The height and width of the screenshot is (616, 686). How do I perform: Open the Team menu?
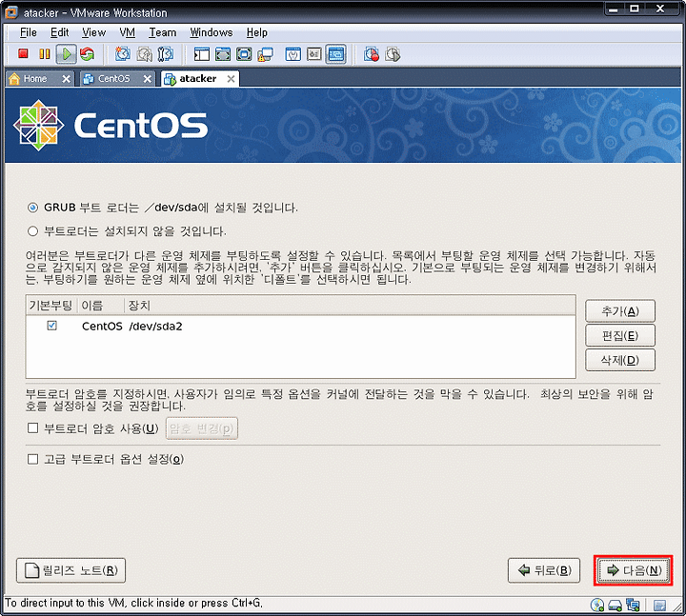point(162,32)
